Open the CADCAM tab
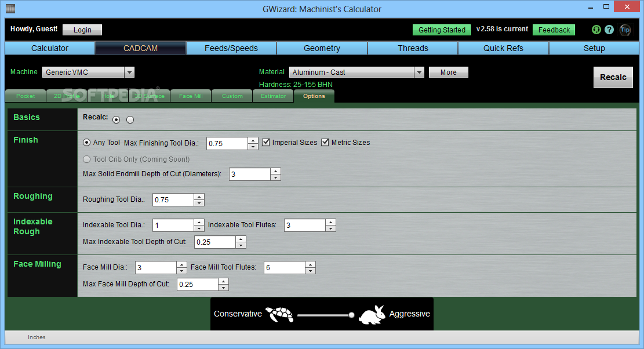This screenshot has width=644, height=349. click(140, 48)
